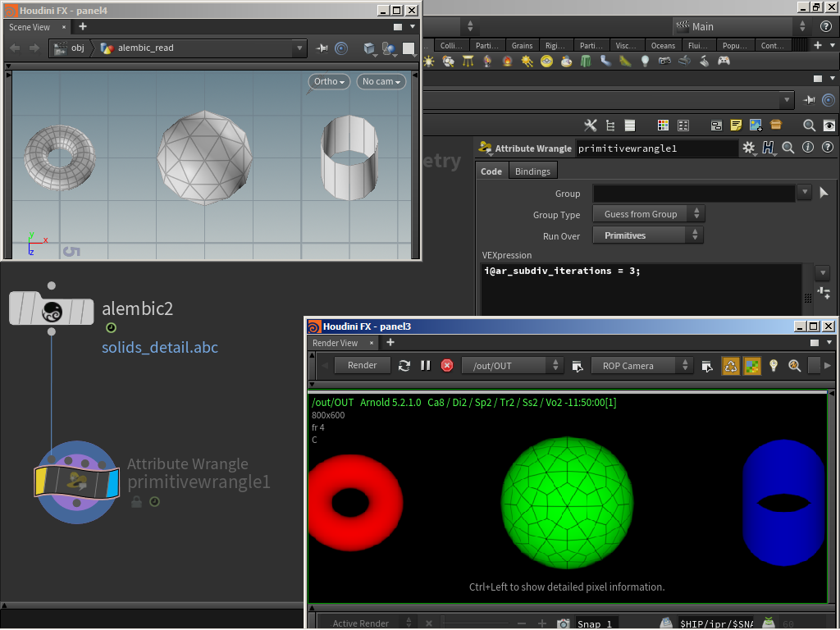
Task: Open the Group Type dropdown
Action: [649, 214]
